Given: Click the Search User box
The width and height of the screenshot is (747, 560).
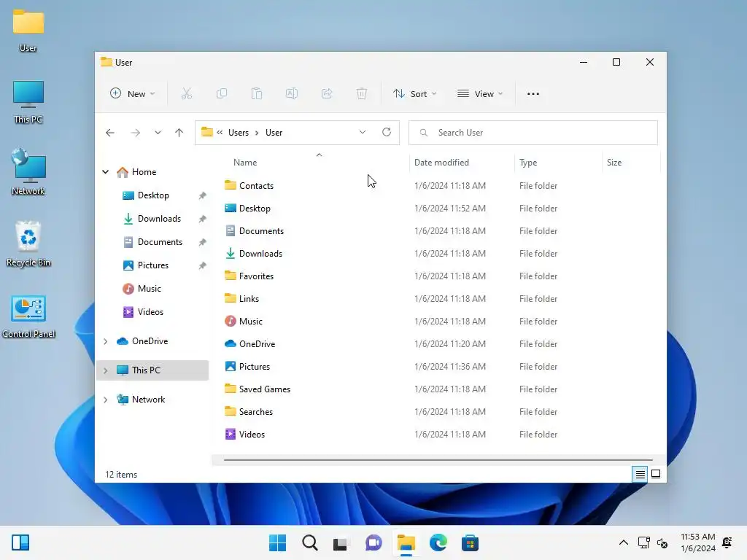Looking at the screenshot, I should pyautogui.click(x=533, y=133).
